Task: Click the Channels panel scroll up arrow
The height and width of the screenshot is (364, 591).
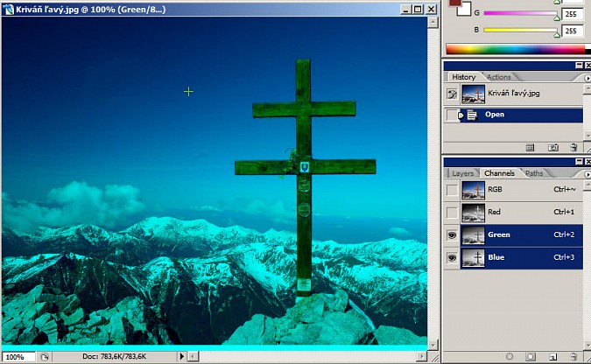Action: [x=587, y=185]
